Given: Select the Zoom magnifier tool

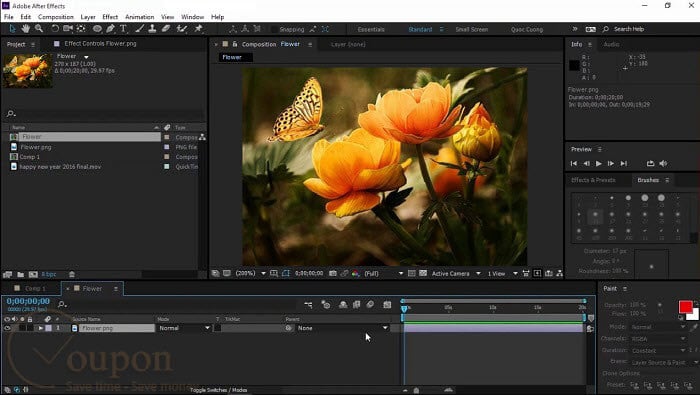Looking at the screenshot, I should point(39,29).
